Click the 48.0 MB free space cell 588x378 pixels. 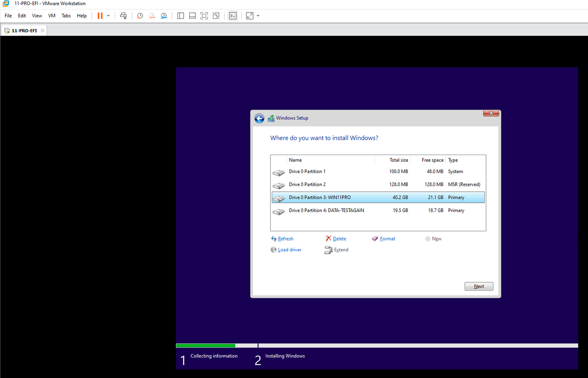coord(435,172)
